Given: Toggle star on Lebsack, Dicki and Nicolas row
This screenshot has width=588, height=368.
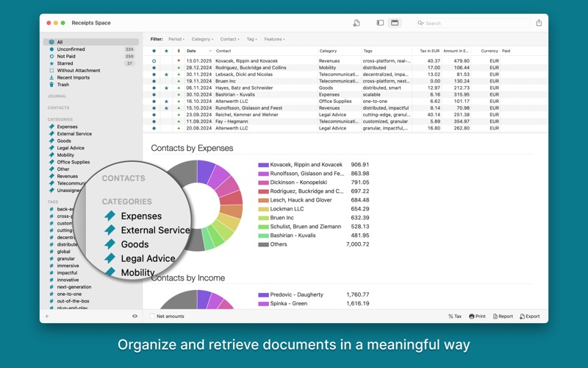Looking at the screenshot, I should 166,74.
